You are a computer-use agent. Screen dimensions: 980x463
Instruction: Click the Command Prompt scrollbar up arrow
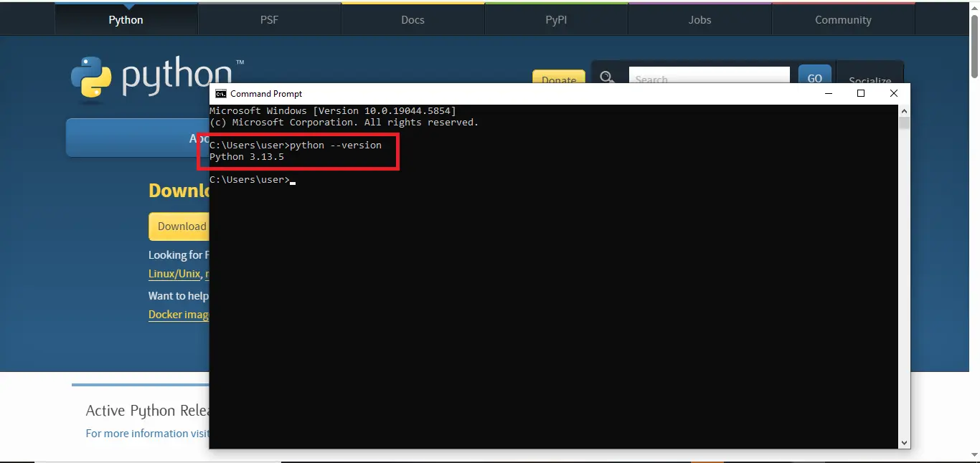pos(904,111)
